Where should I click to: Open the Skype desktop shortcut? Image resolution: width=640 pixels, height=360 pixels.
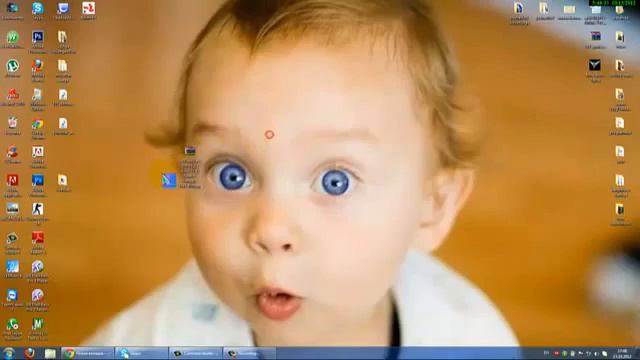(38, 8)
